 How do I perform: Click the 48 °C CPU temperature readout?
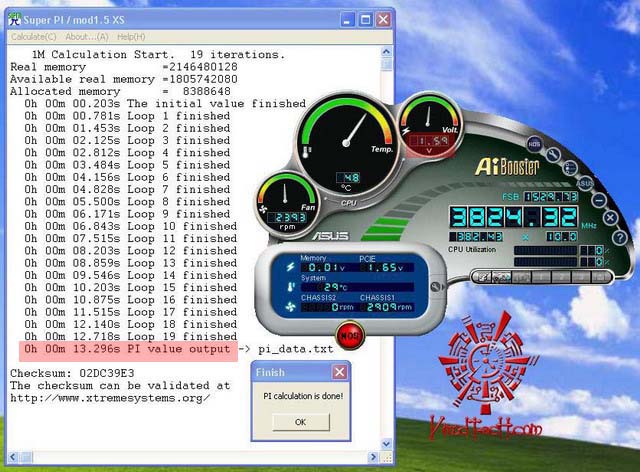click(x=348, y=178)
